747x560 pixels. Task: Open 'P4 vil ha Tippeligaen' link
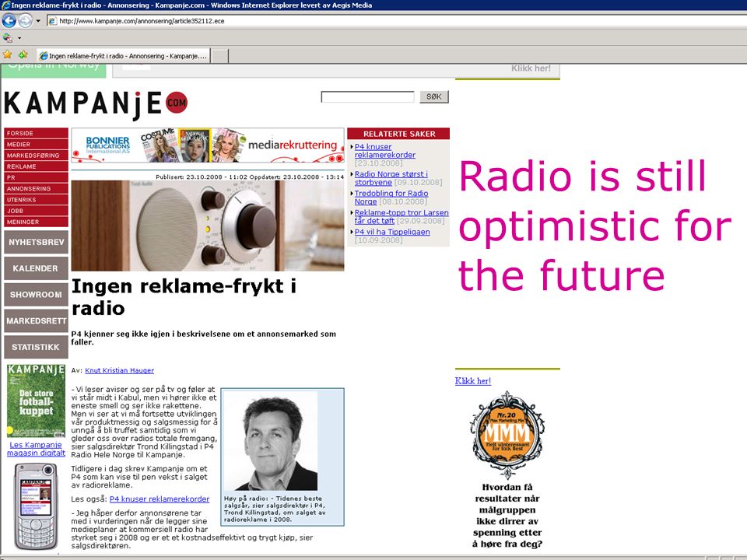[x=392, y=232]
